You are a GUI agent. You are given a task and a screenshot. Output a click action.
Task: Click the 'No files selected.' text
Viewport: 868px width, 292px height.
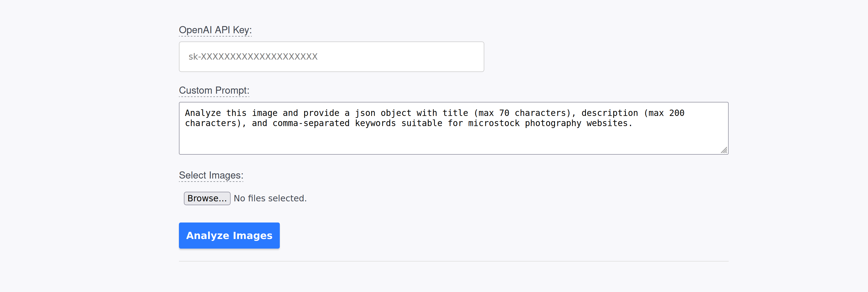pos(270,198)
